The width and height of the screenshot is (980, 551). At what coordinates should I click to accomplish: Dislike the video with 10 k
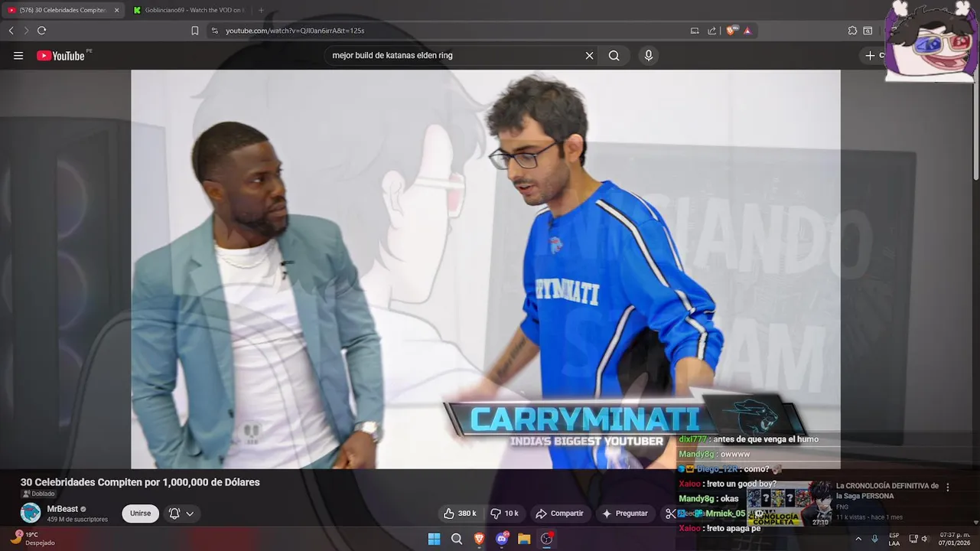[x=504, y=514]
